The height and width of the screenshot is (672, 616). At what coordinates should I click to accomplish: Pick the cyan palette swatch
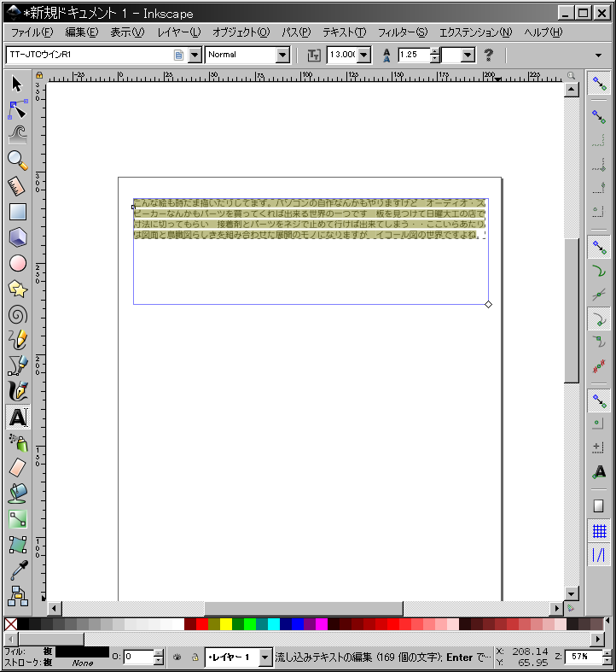273,624
